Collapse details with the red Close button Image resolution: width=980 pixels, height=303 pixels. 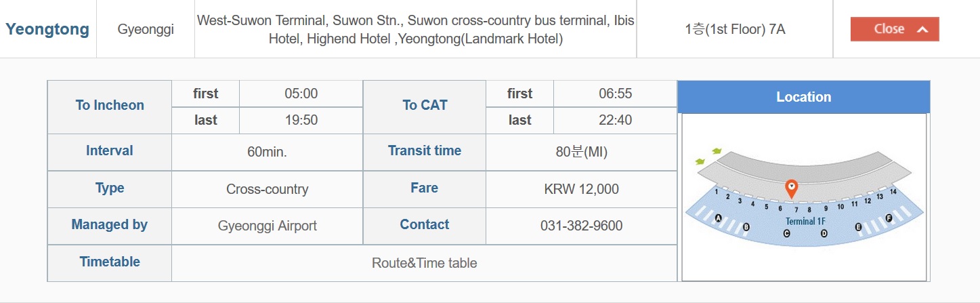(x=895, y=29)
